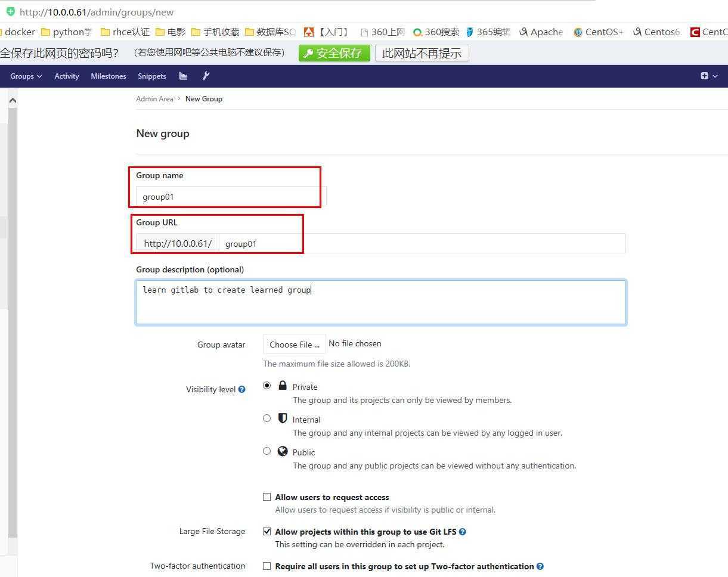The image size is (728, 577).
Task: Open the python bookmark folder
Action: coord(67,32)
